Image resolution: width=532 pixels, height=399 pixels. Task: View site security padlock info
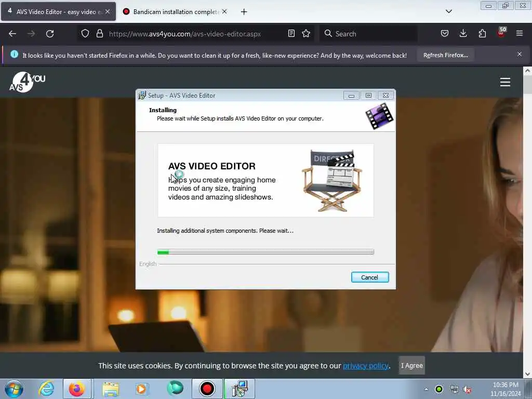(99, 34)
